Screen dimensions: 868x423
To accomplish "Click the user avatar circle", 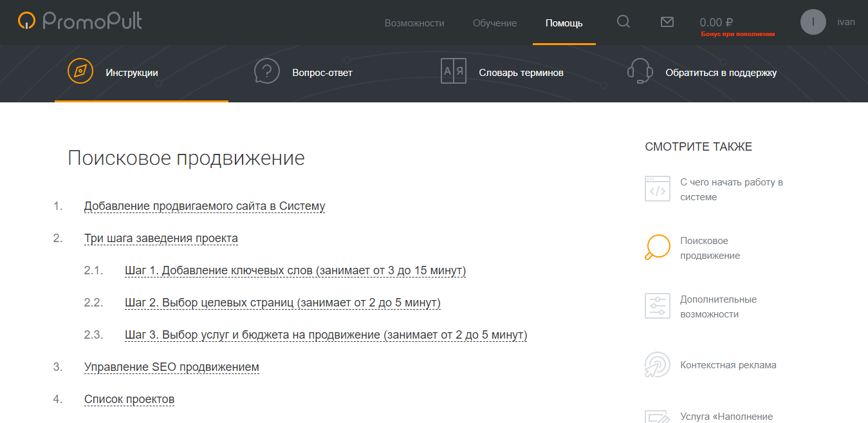I will point(813,22).
